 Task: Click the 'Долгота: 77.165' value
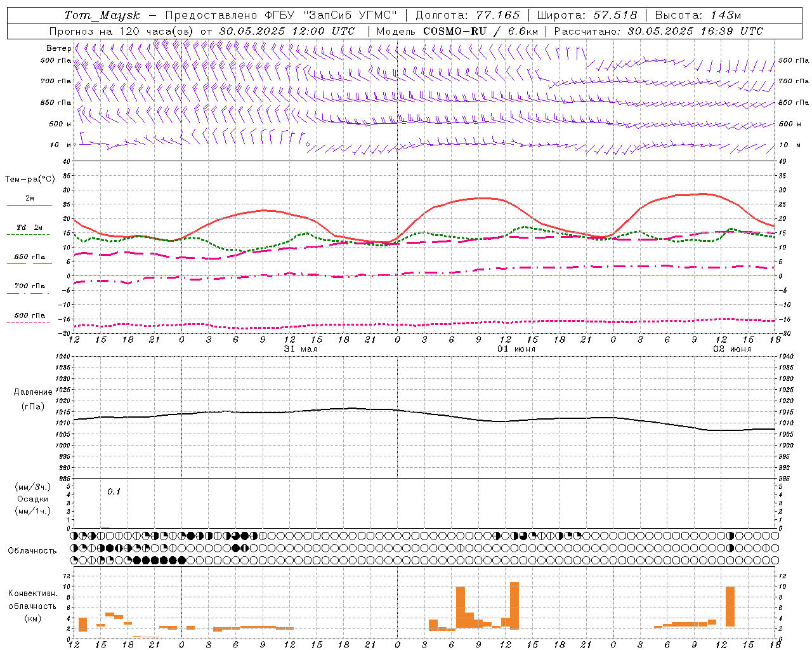point(468,15)
